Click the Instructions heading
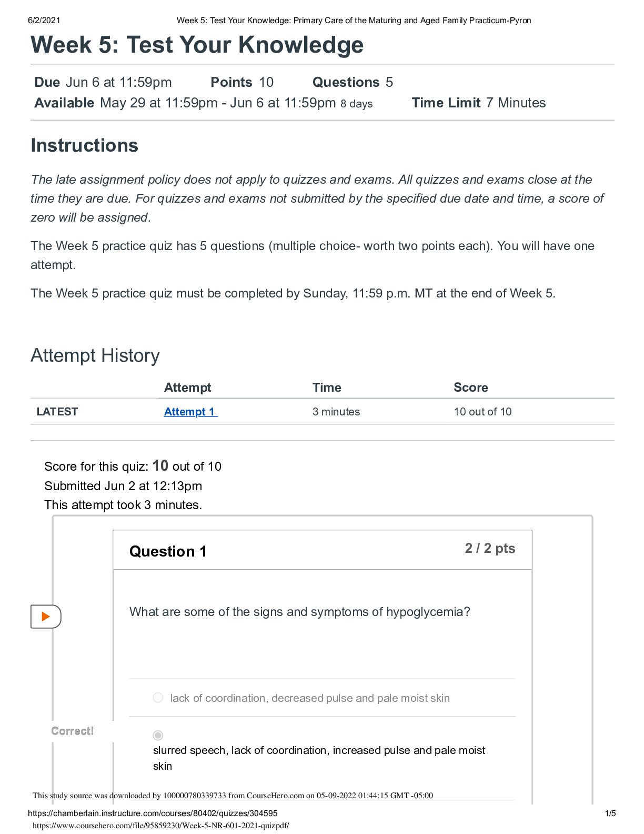 pos(85,145)
